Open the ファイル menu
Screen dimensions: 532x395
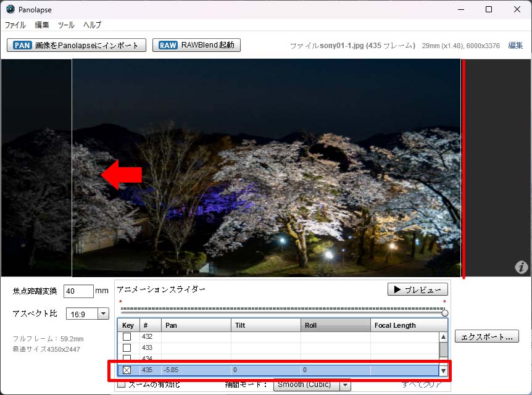15,25
